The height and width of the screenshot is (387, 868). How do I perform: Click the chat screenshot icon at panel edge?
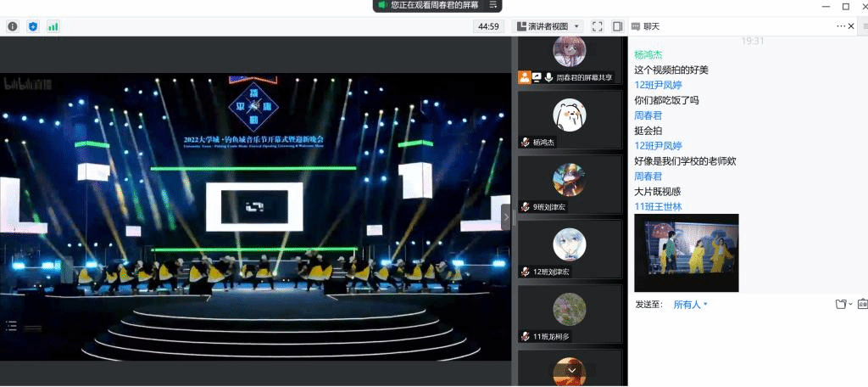coord(862,304)
